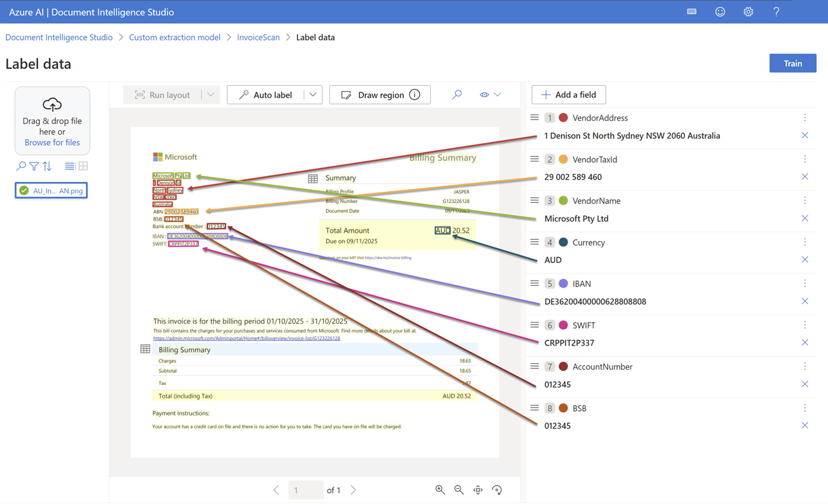This screenshot has height=504, width=828.
Task: Click the info icon on Draw region
Action: click(x=415, y=95)
